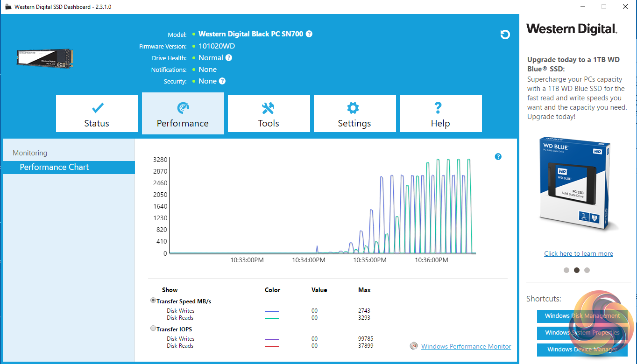Viewport: 637px width, 364px height.
Task: Click the help icon next to model name
Action: pyautogui.click(x=309, y=34)
